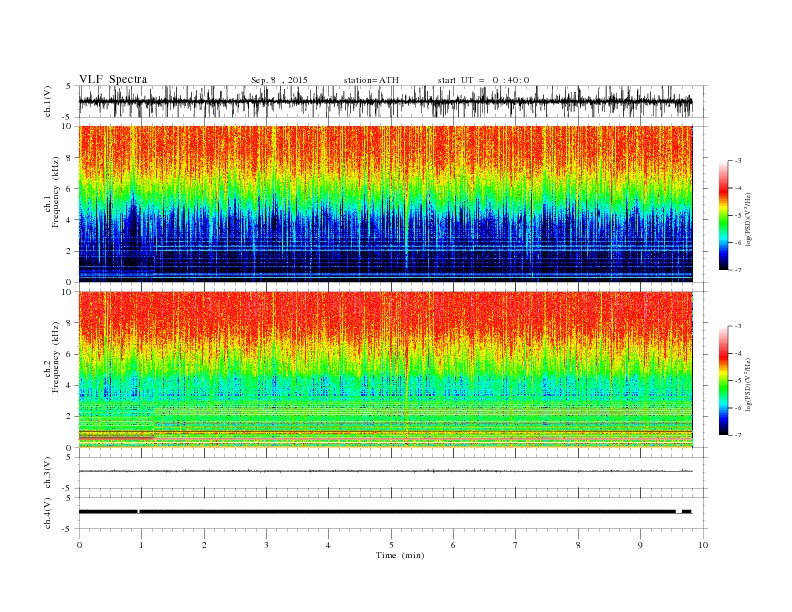This screenshot has width=792, height=612.
Task: Click the "10" tick on the time axis
Action: 703,545
